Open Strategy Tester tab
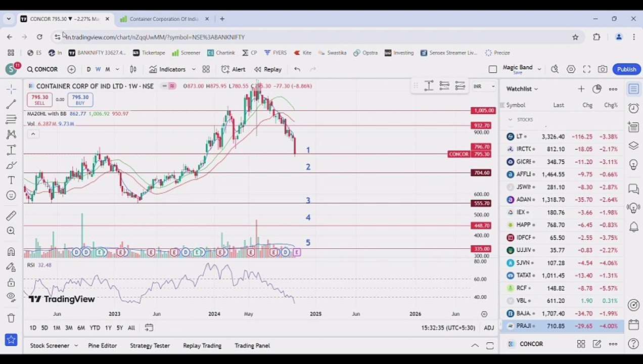643x364 pixels. [x=150, y=346]
